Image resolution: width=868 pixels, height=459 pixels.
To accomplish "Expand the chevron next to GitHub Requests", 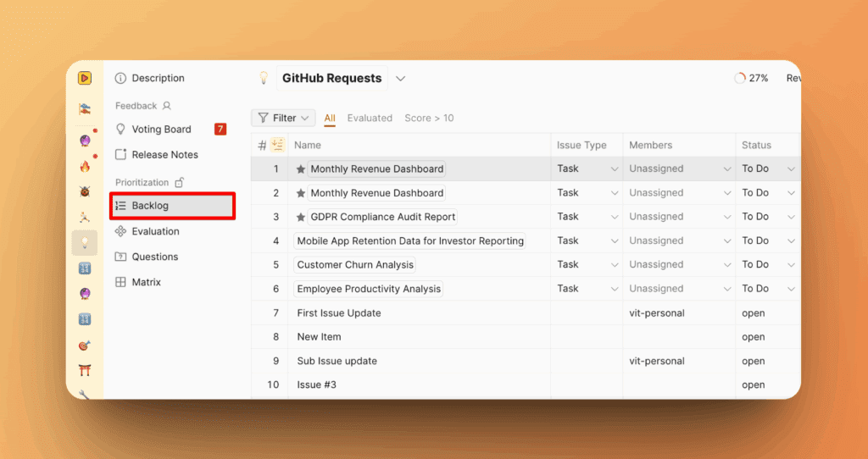I will tap(401, 79).
